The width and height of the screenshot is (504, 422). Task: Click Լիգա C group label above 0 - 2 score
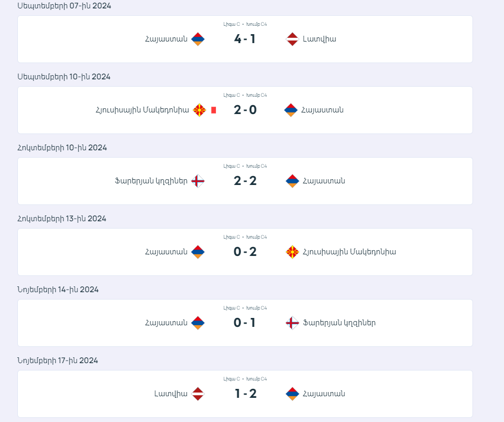coord(232,237)
